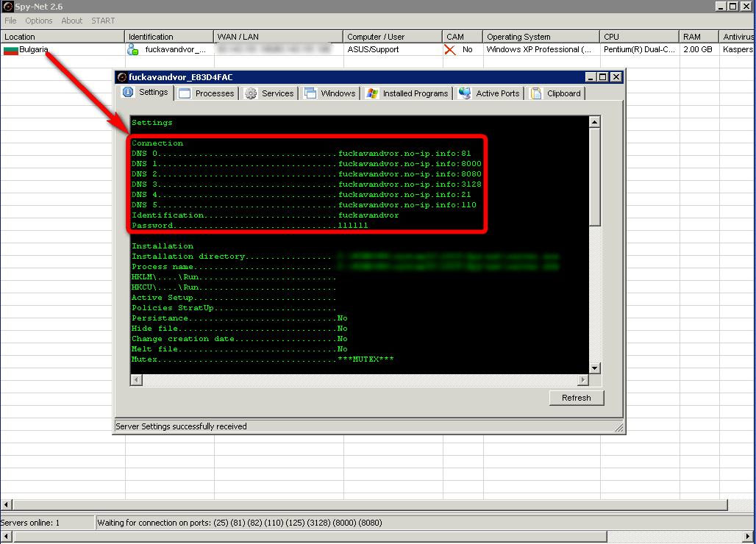
Task: Switch to the Active Ports tab
Action: (x=489, y=93)
